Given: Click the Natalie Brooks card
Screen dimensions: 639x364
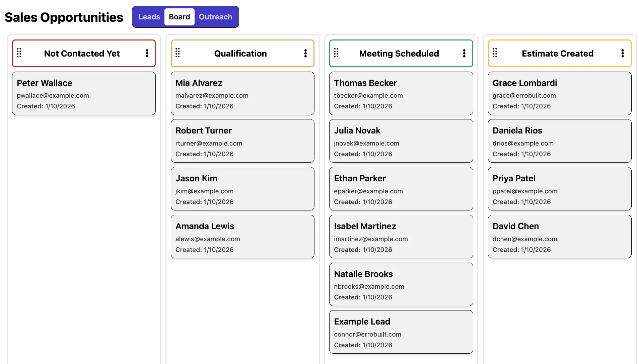Looking at the screenshot, I should pos(401,284).
